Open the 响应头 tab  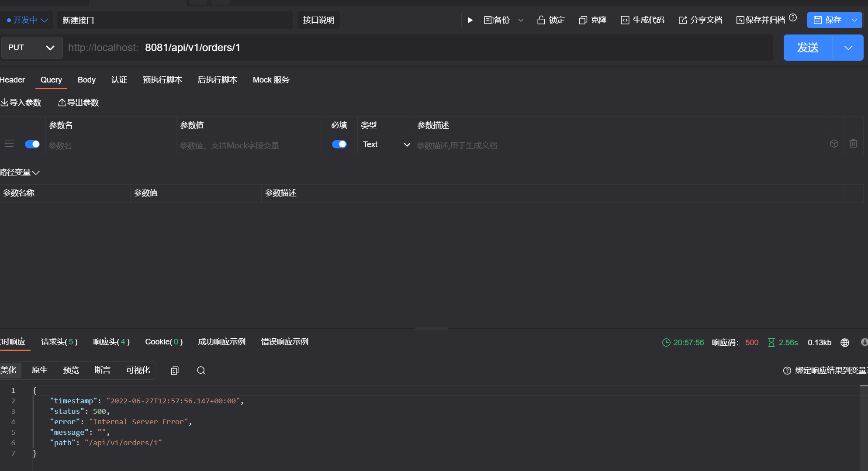click(111, 342)
